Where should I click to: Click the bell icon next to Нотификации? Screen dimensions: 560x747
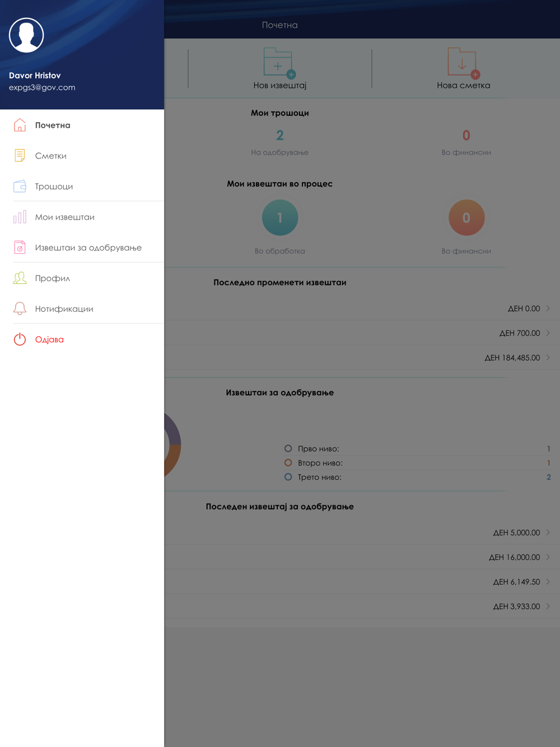pos(20,309)
